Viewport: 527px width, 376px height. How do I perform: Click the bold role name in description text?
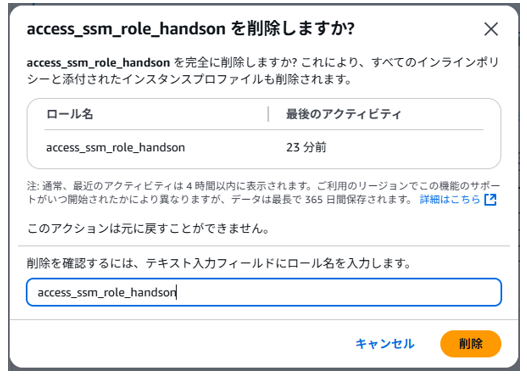[x=98, y=62]
